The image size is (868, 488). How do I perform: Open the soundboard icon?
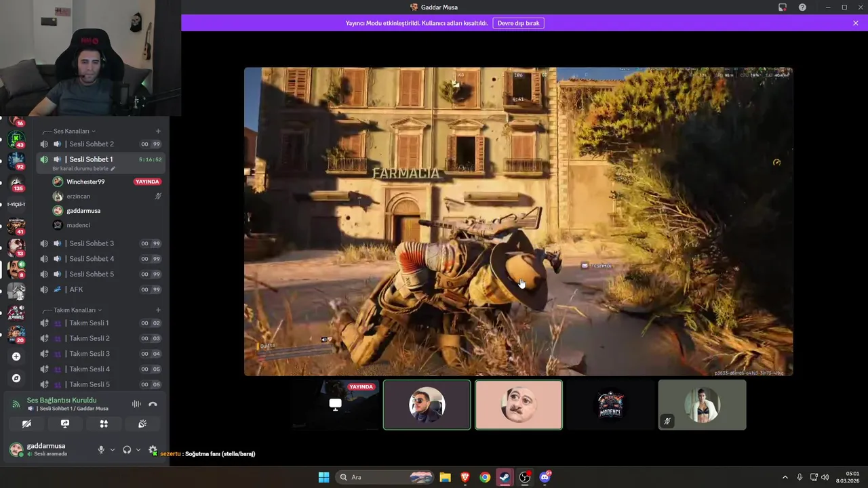[142, 424]
